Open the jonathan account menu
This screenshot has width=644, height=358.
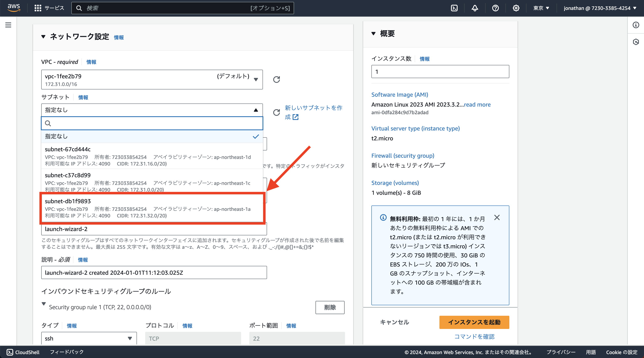click(x=599, y=8)
